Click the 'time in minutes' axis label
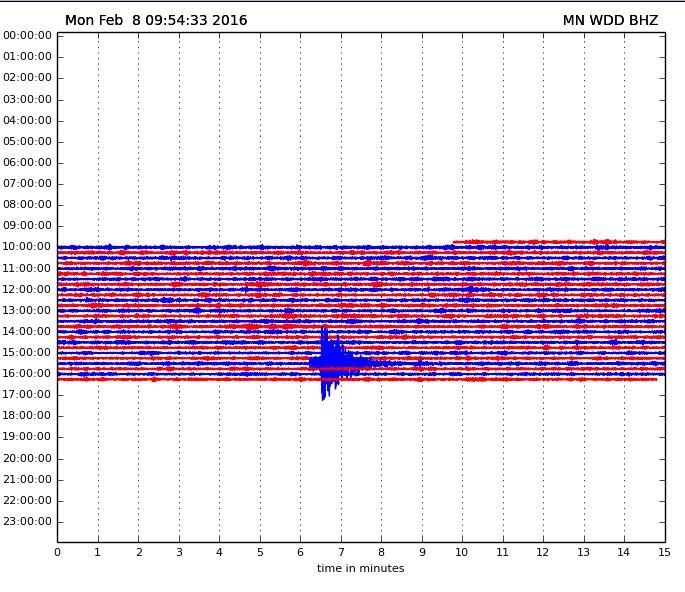This screenshot has width=685, height=592. [360, 568]
